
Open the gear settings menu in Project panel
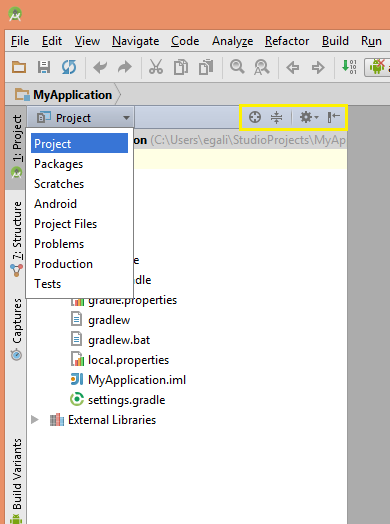point(308,117)
